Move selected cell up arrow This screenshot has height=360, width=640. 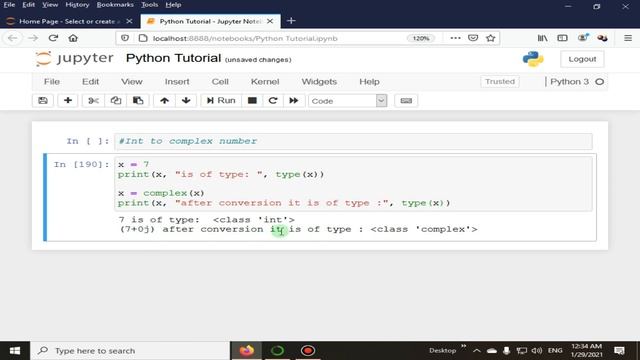[164, 100]
